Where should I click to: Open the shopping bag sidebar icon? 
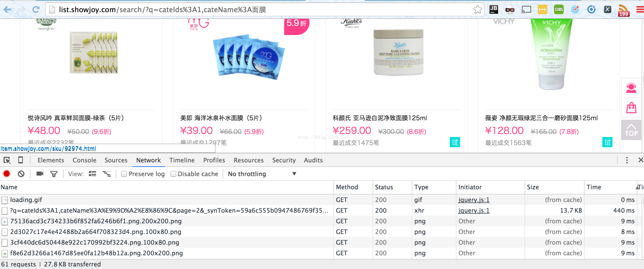pos(631,108)
